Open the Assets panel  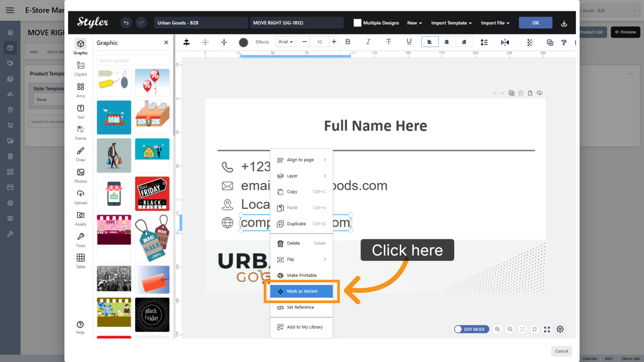pos(80,218)
